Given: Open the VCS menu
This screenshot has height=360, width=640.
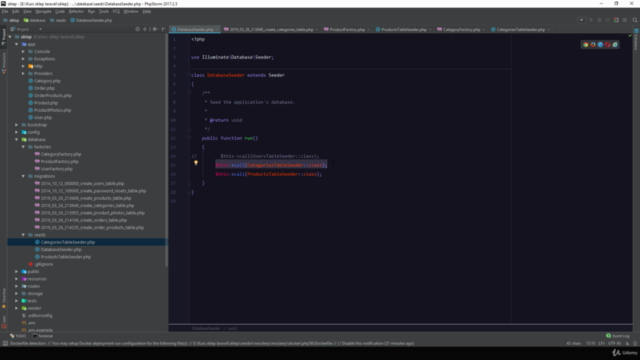Looking at the screenshot, I should click(x=116, y=11).
